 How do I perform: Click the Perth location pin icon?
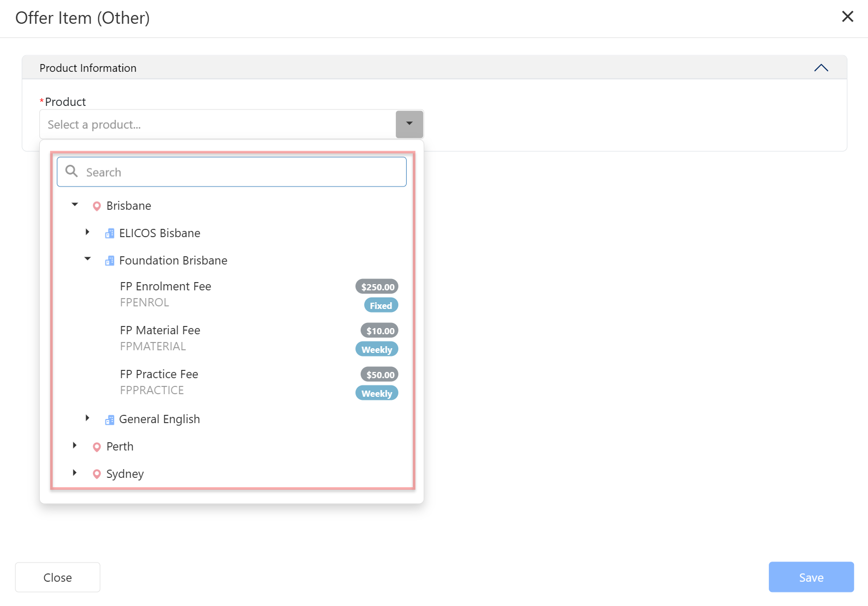coord(97,447)
